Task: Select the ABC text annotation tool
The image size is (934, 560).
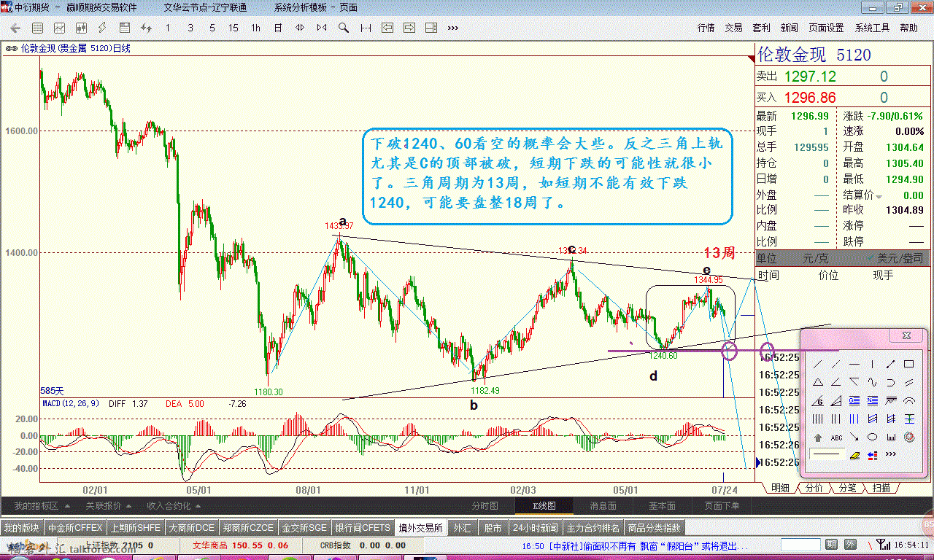Action: click(x=836, y=437)
